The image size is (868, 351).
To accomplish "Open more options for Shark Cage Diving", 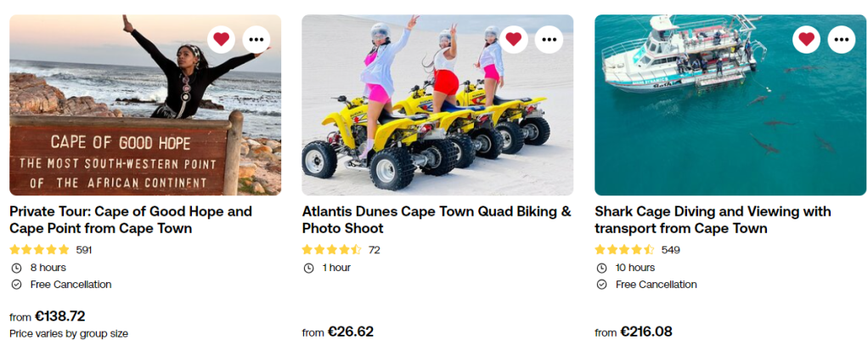I will (x=842, y=39).
